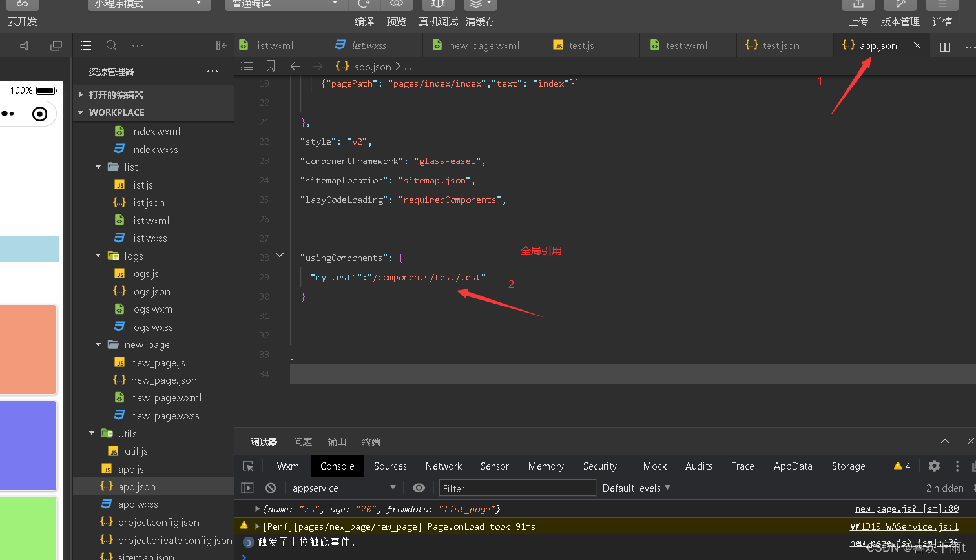
Task: Click the 2 hidden messages label
Action: [944, 488]
